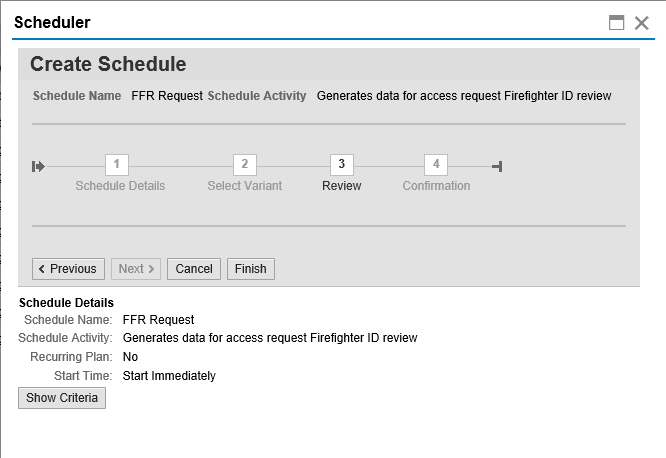
Task: Click the Start Immediately start time value
Action: (169, 376)
